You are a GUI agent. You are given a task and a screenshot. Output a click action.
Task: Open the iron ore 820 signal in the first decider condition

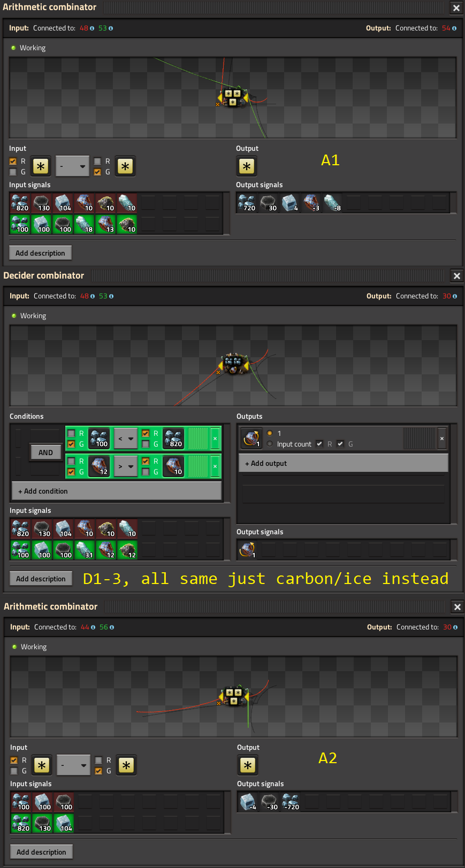[173, 439]
